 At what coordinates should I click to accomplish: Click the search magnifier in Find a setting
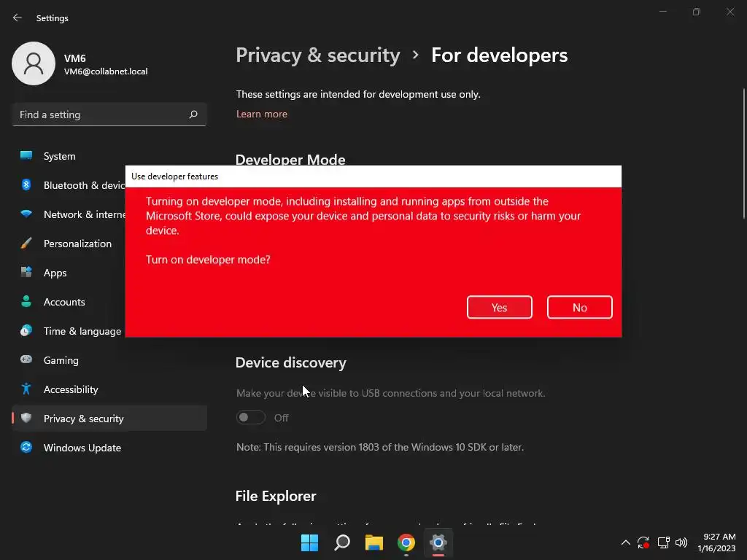pyautogui.click(x=193, y=114)
